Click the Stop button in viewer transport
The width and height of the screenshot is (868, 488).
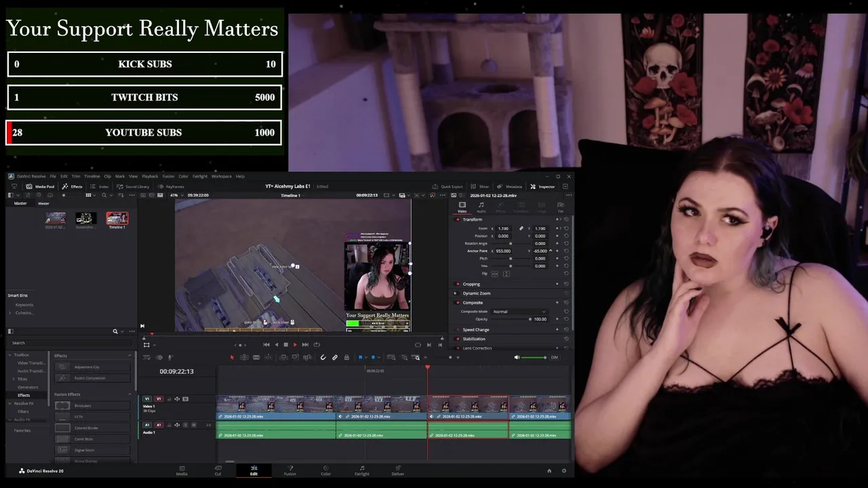(x=285, y=345)
